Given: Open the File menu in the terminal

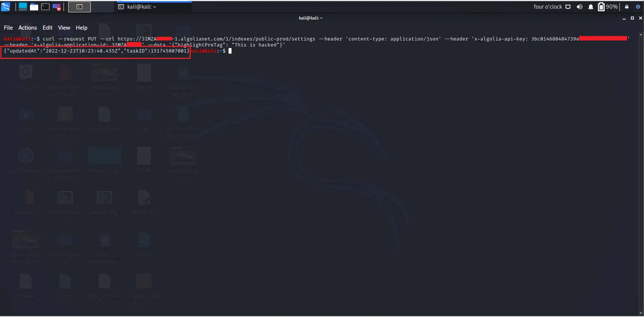Looking at the screenshot, I should click(8, 28).
